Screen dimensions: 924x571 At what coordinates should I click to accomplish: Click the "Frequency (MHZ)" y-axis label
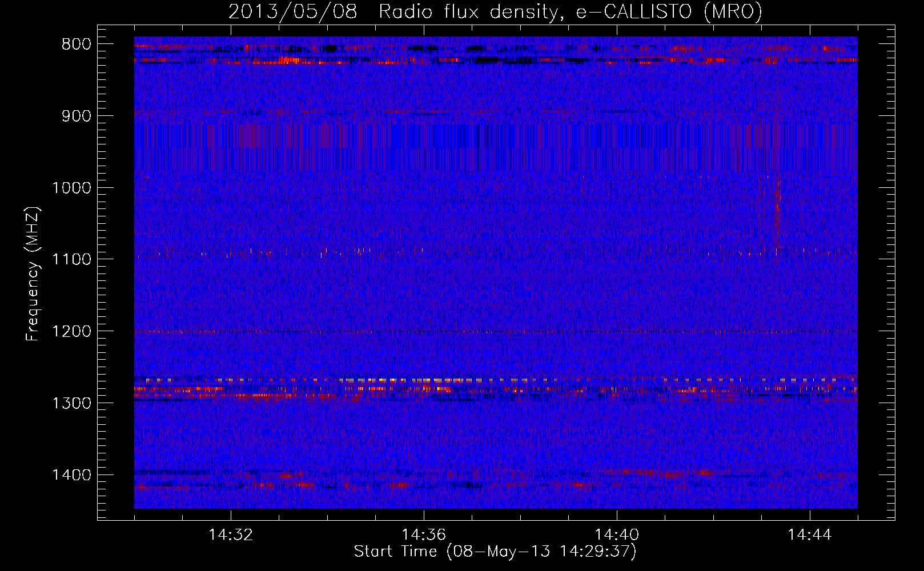point(33,274)
